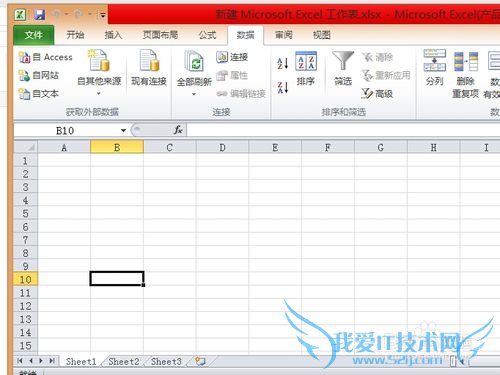This screenshot has height=375, width=500.
Task: Select row 5 header
Action: click(x=26, y=213)
